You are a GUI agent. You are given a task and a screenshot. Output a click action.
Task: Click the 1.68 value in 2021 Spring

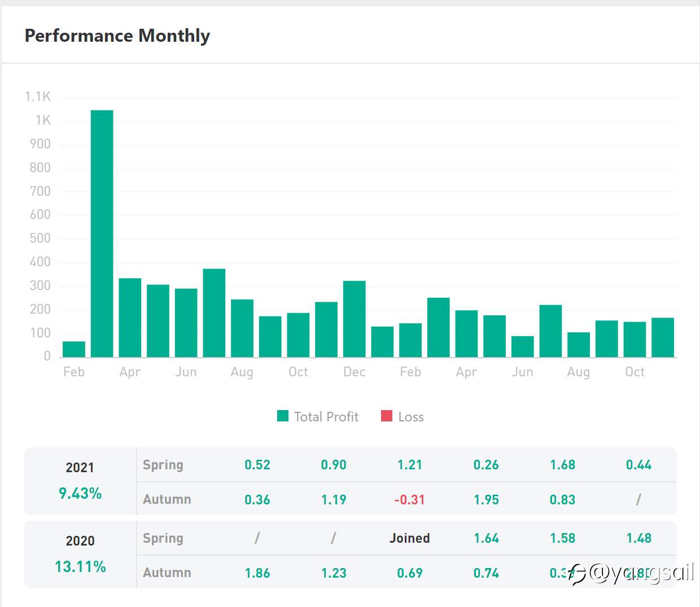pyautogui.click(x=563, y=465)
